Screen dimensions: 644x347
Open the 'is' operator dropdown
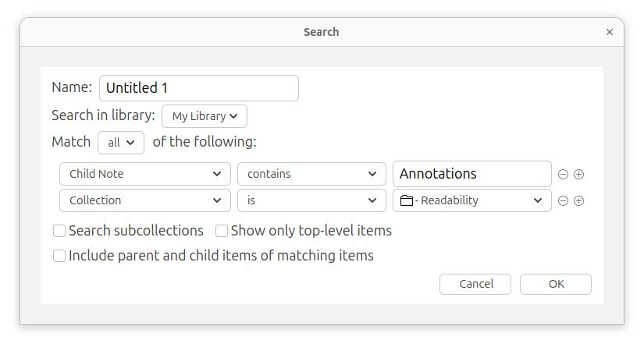point(311,200)
